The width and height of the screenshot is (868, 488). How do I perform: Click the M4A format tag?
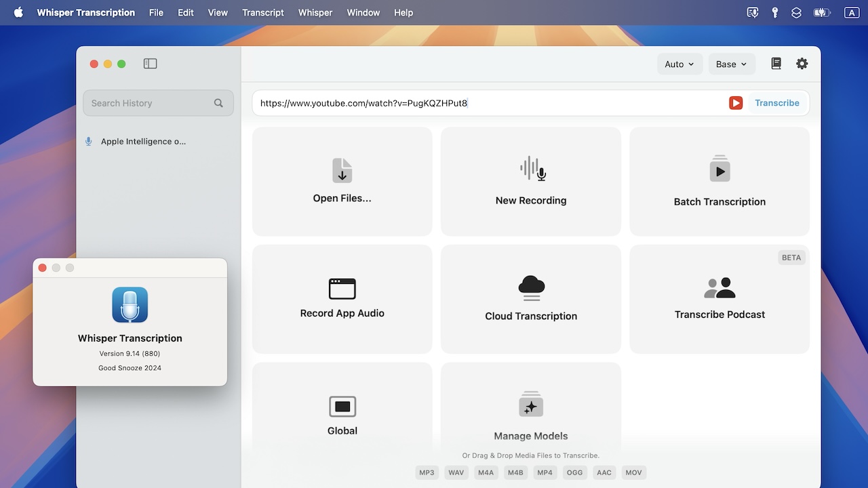pyautogui.click(x=486, y=472)
